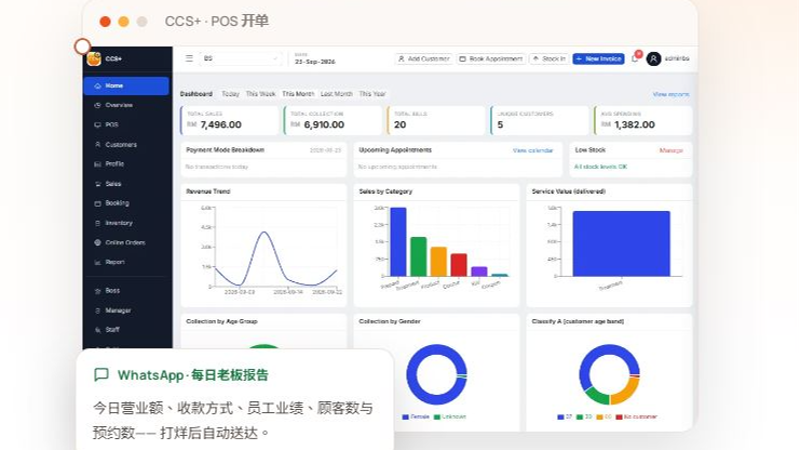Click the adminbs username label

677,59
